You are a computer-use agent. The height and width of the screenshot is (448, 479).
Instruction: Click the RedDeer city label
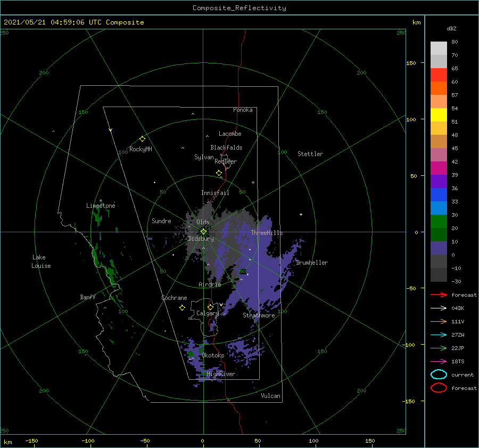point(226,161)
